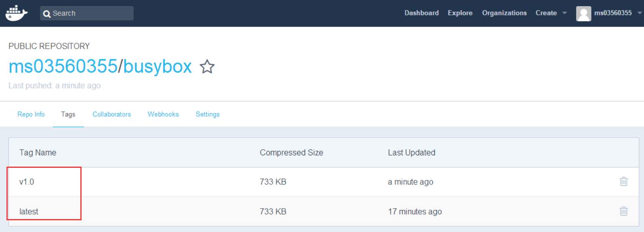644x232 pixels.
Task: Switch to the Webhooks tab
Action: [163, 114]
